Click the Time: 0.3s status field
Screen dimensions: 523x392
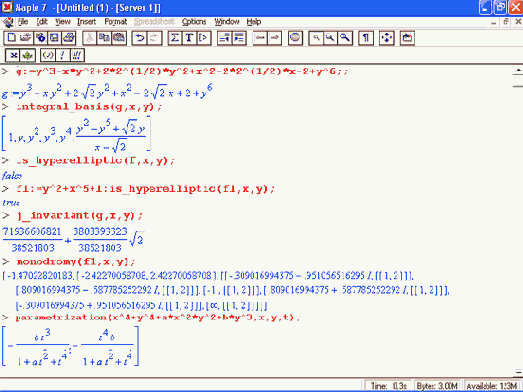(389, 386)
